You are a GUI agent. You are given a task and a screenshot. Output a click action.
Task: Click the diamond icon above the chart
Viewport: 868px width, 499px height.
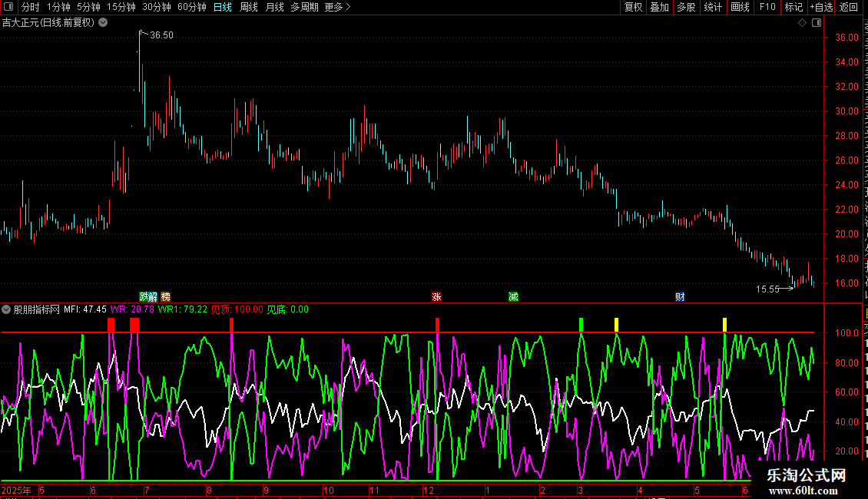802,23
